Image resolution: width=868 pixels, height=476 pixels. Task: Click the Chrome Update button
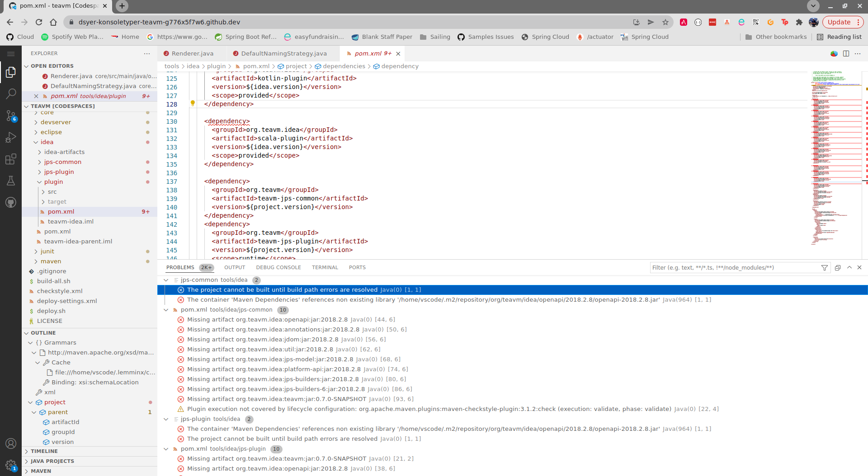843,22
